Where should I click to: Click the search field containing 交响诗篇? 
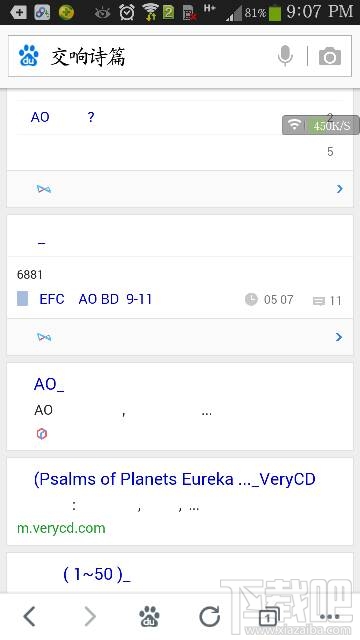(x=159, y=56)
